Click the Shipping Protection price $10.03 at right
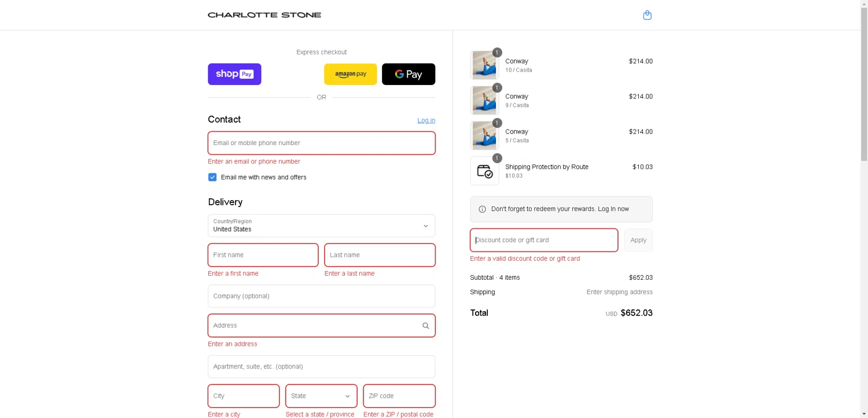Image resolution: width=868 pixels, height=418 pixels. click(x=642, y=167)
